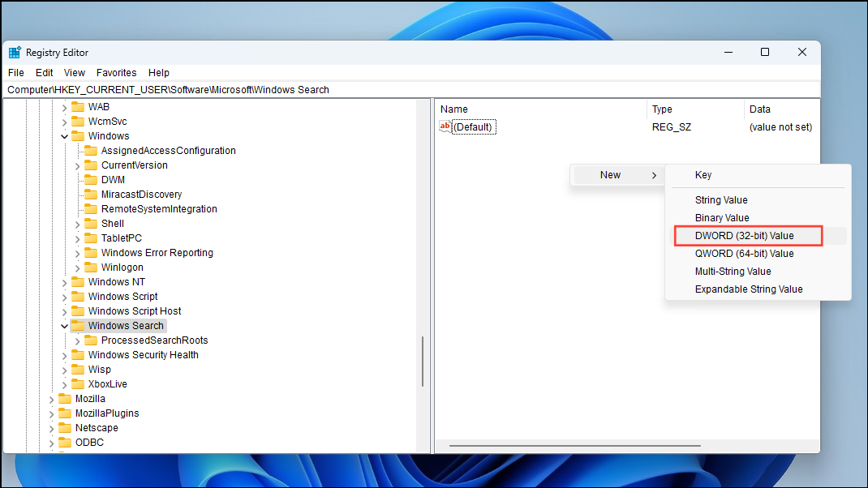Choose Key from the New submenu
Viewport: 868px width, 488px height.
pyautogui.click(x=758, y=175)
